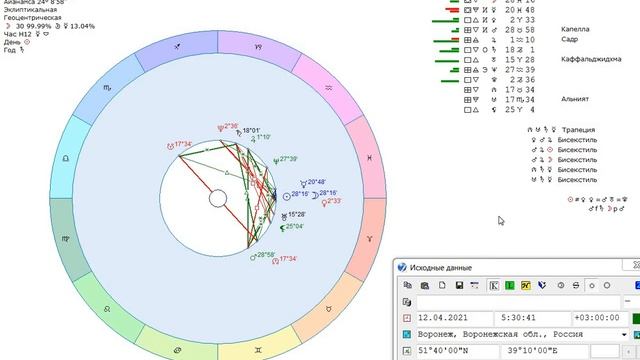Click the star name Каффальджидхма
The image size is (640, 360).
tap(591, 59)
